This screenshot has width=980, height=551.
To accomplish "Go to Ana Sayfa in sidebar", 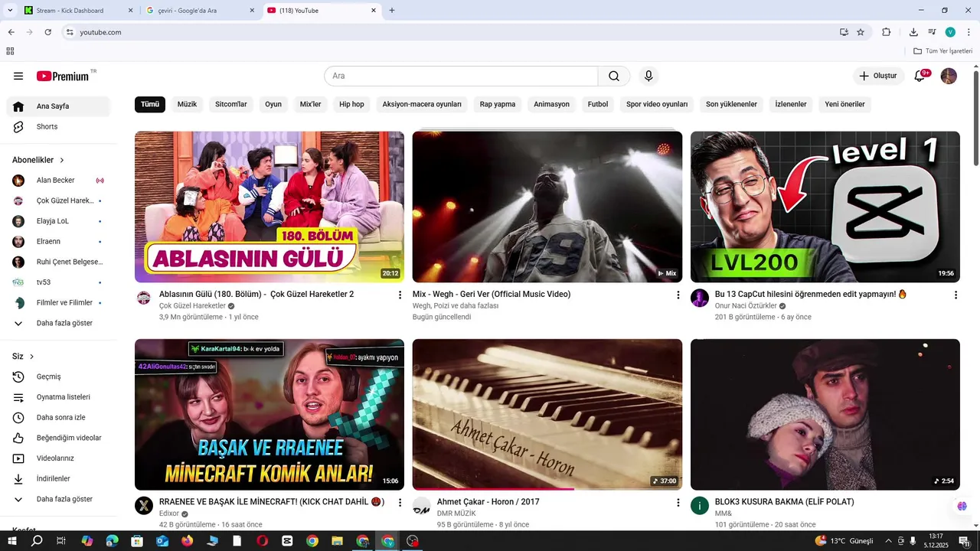I will 58,106.
